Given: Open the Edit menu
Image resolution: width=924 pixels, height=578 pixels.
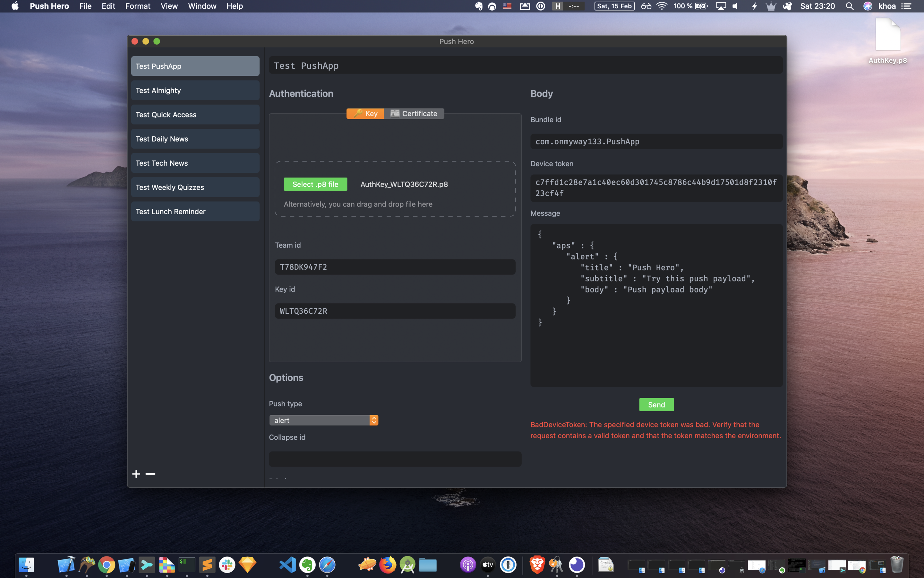Looking at the screenshot, I should 108,6.
